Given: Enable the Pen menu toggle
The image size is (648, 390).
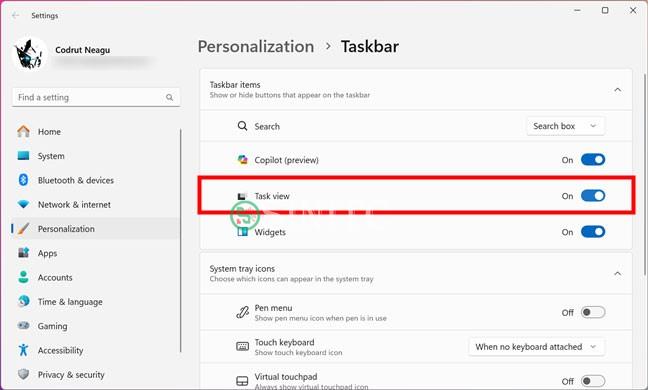Looking at the screenshot, I should 593,312.
